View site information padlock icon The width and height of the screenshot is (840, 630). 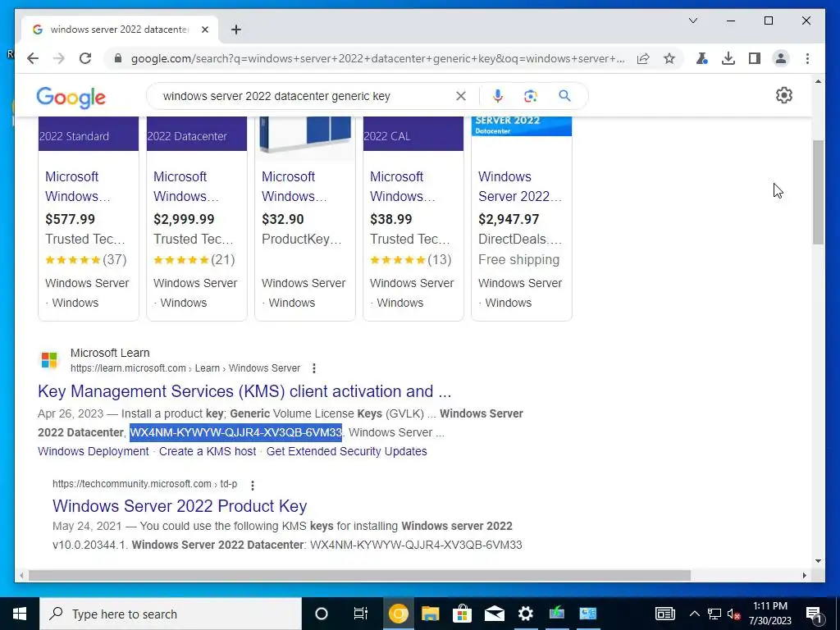[x=118, y=58]
